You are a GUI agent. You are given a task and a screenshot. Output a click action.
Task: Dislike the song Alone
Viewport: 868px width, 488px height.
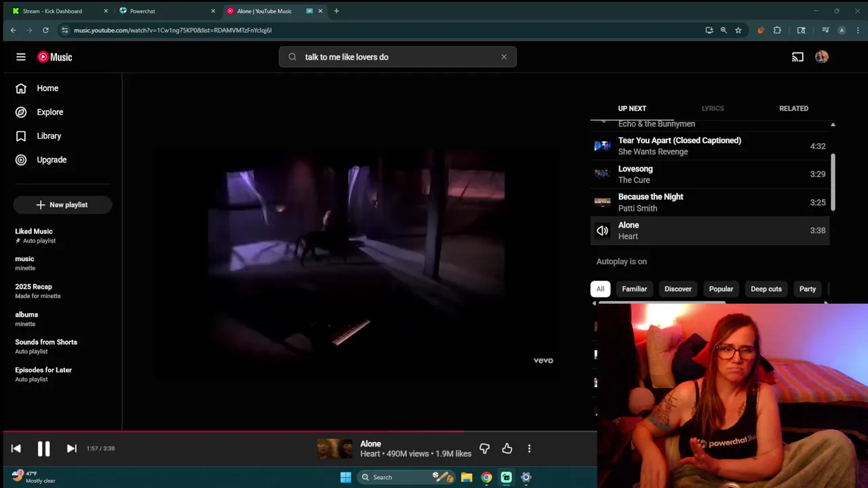(484, 448)
